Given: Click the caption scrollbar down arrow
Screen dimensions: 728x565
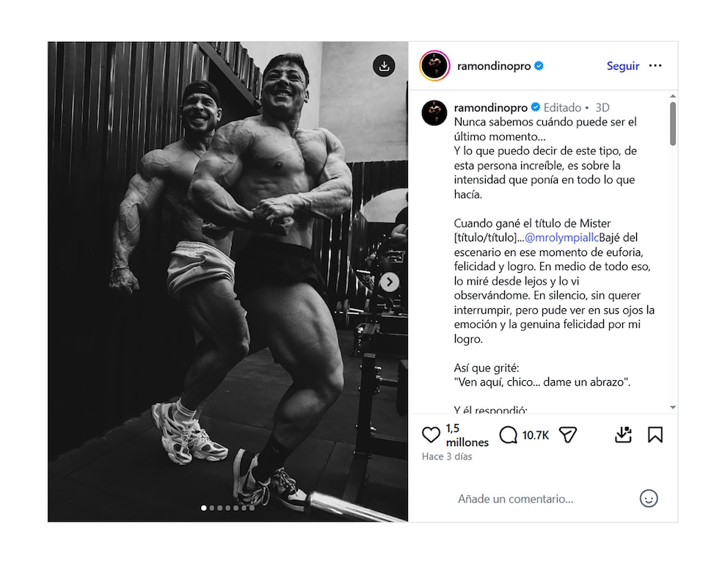Looking at the screenshot, I should point(673,407).
